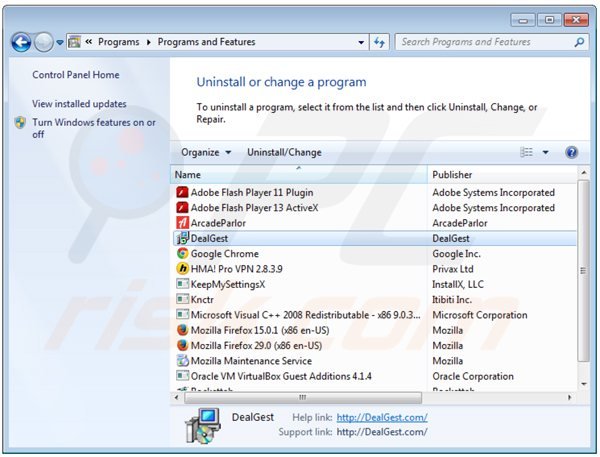Click the Adobe Flash Player 11 Plugin icon
The image size is (600, 457).
[183, 193]
